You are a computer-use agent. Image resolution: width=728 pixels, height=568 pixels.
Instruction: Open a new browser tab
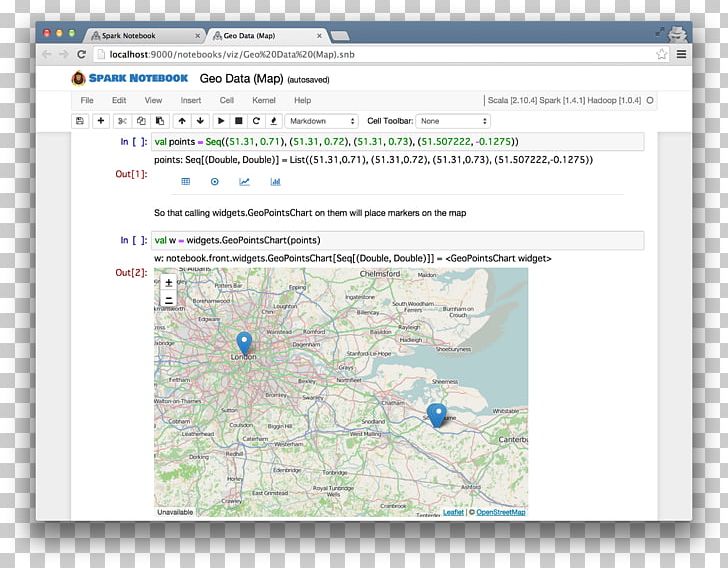click(340, 36)
